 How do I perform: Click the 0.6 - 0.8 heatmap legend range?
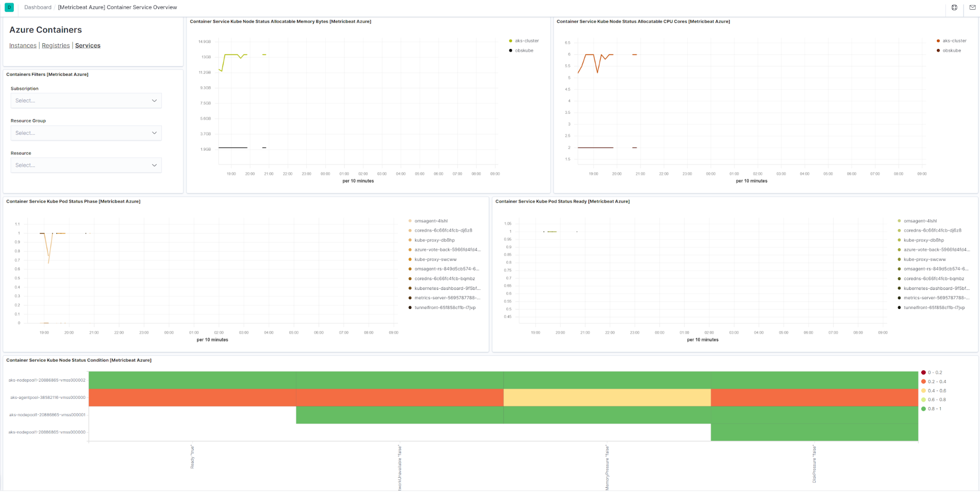coord(934,400)
